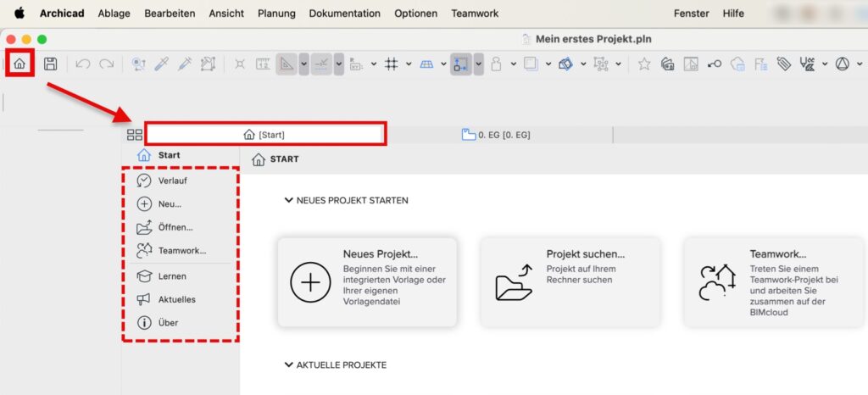
Task: Click the XY coordinates icon in toolbar
Action: click(356, 64)
